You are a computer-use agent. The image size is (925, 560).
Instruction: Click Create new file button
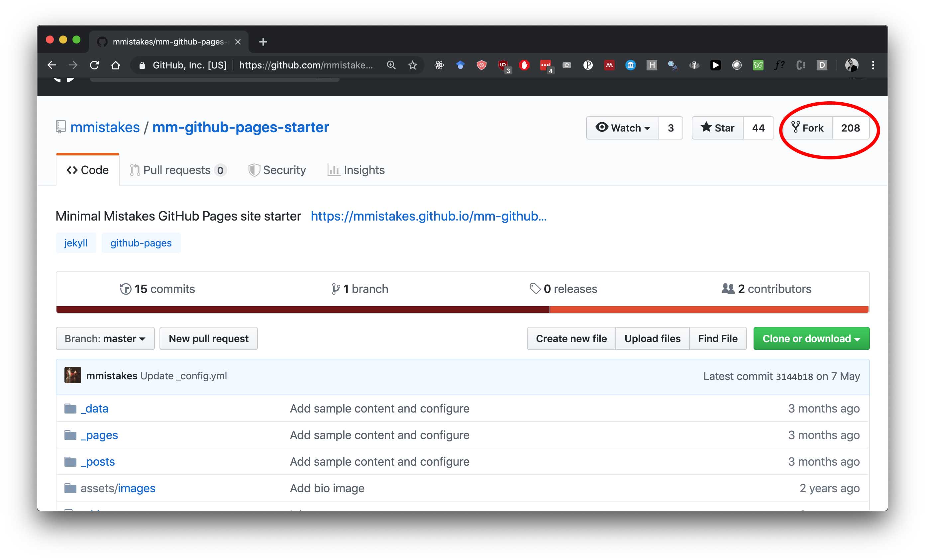571,338
